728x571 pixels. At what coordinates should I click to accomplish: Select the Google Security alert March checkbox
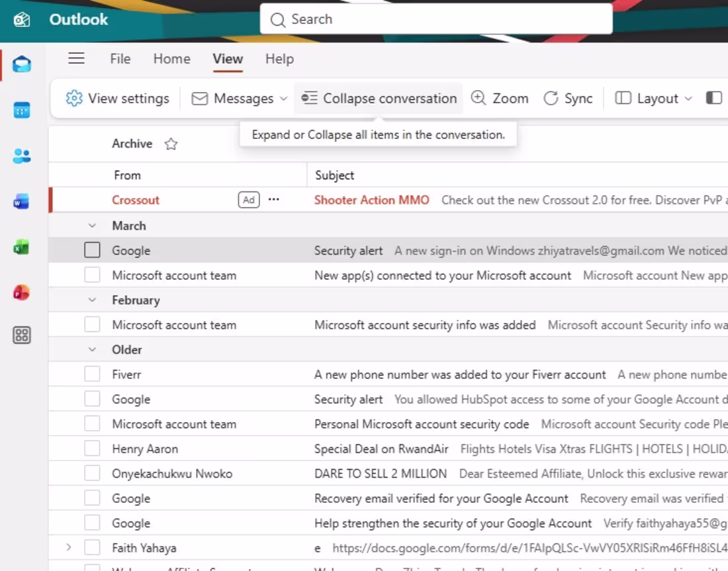coord(92,249)
